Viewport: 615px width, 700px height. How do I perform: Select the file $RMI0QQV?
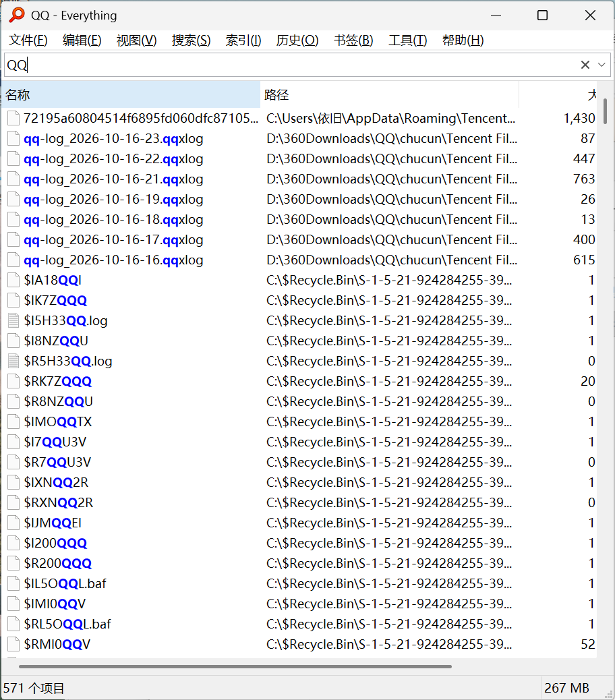(x=57, y=644)
